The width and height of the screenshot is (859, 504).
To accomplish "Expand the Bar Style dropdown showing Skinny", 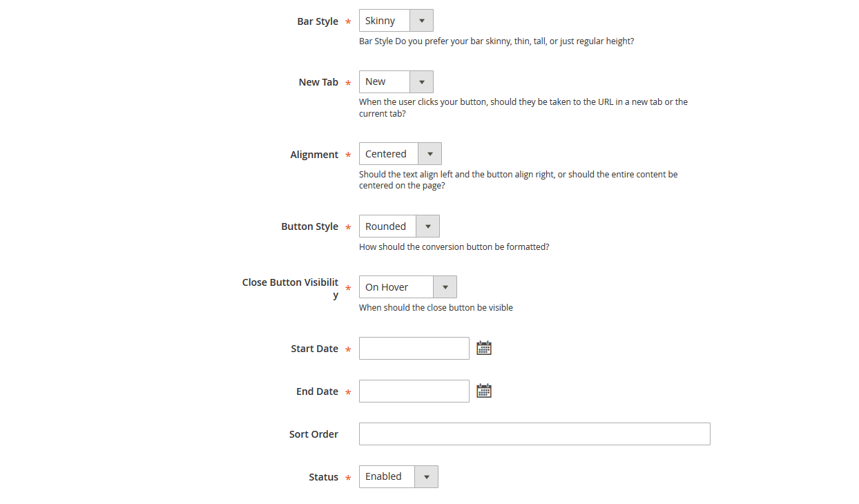I will [396, 21].
